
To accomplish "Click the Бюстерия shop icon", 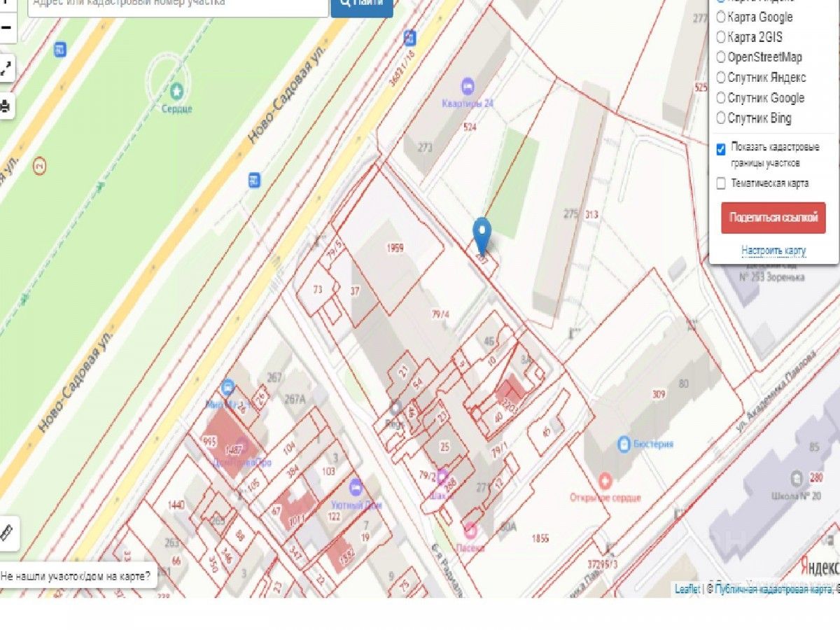I will 624,444.
